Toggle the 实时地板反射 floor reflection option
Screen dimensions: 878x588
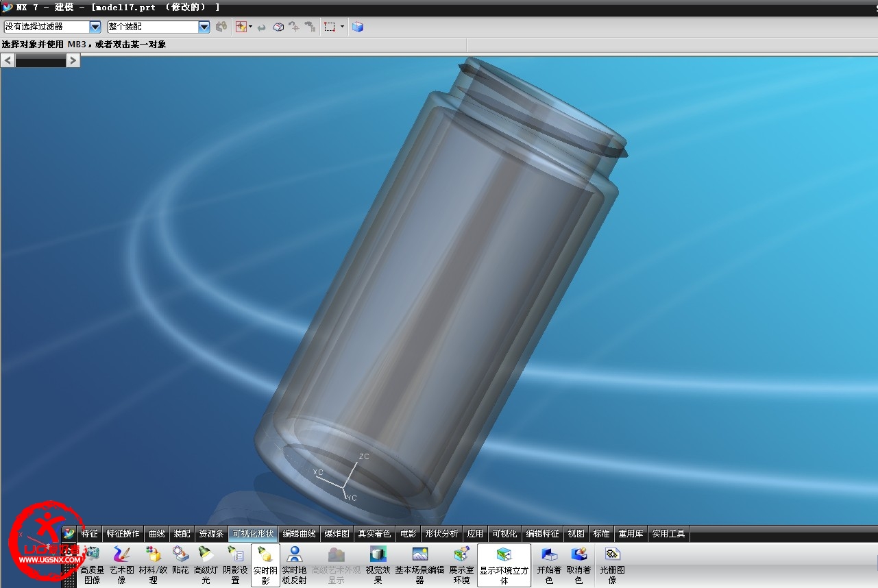coord(295,565)
